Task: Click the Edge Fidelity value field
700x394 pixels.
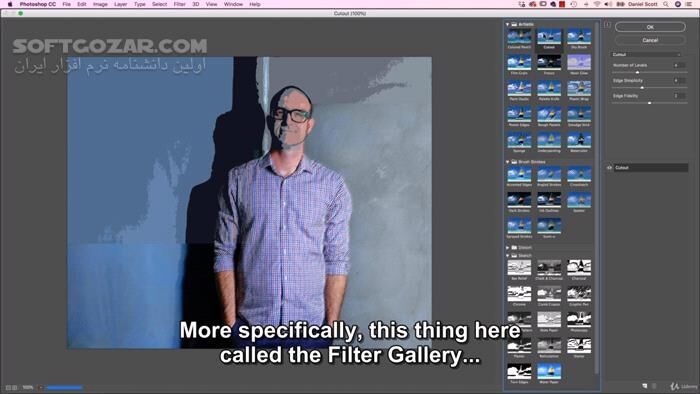Action: (x=679, y=95)
